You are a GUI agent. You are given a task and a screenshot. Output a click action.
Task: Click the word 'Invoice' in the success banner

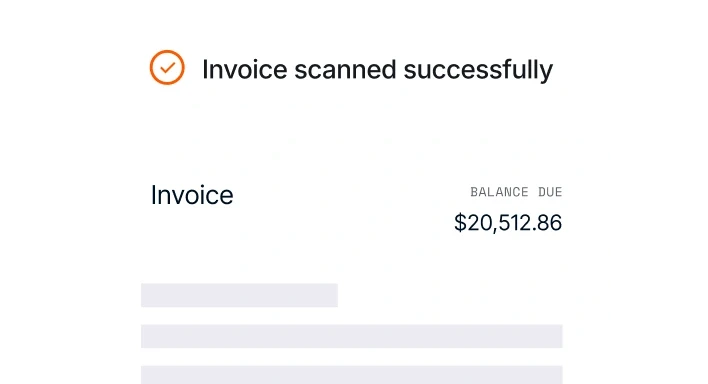[x=245, y=70]
